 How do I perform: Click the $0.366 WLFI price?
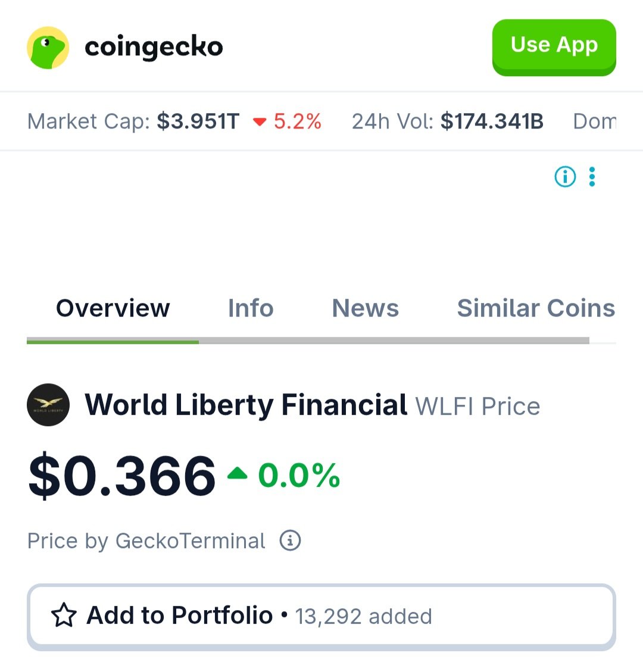121,476
